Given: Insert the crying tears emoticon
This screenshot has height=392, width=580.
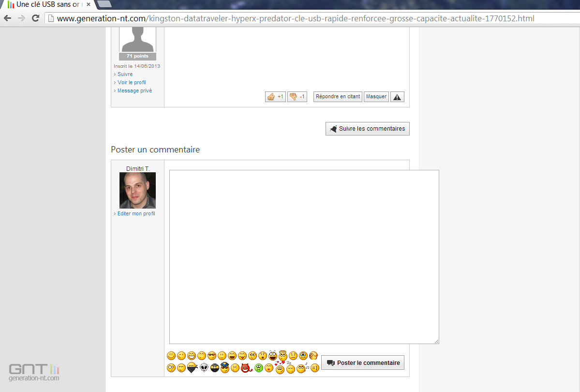Looking at the screenshot, I should point(303,356).
